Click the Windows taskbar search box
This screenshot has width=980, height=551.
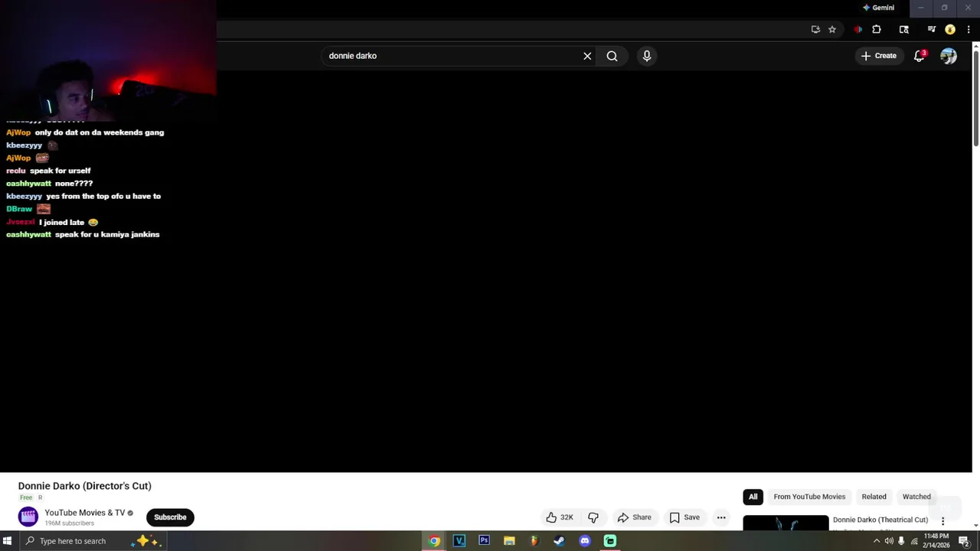coord(92,541)
